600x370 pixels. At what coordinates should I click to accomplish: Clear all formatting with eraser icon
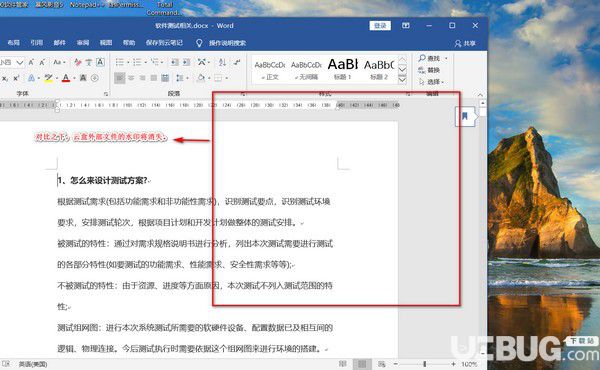(78, 62)
